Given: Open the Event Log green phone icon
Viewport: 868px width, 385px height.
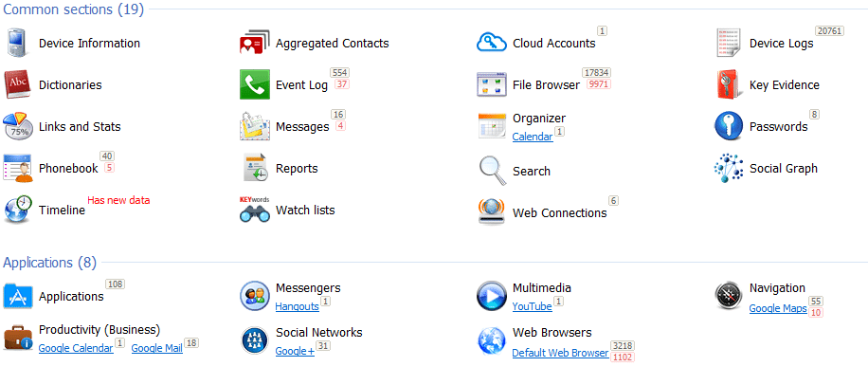Looking at the screenshot, I should (255, 84).
